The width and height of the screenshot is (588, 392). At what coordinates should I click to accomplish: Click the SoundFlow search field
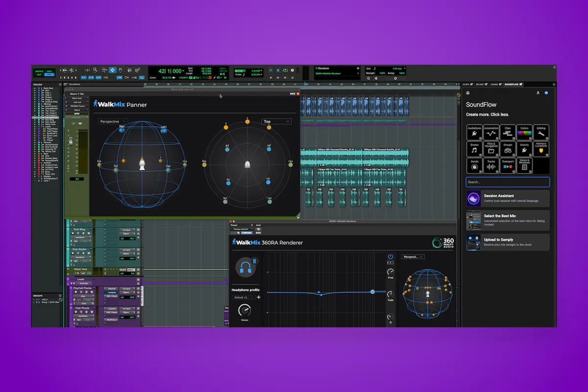[x=507, y=182]
